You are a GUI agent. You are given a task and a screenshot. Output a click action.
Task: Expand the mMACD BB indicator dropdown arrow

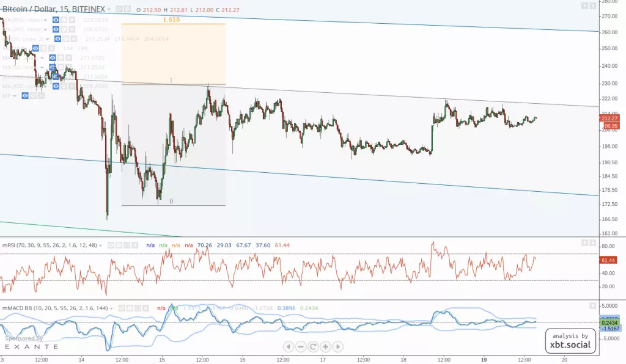(111, 308)
